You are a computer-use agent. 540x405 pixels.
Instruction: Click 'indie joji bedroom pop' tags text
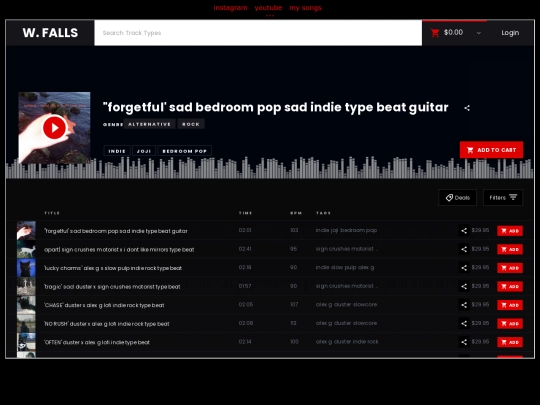click(x=346, y=230)
